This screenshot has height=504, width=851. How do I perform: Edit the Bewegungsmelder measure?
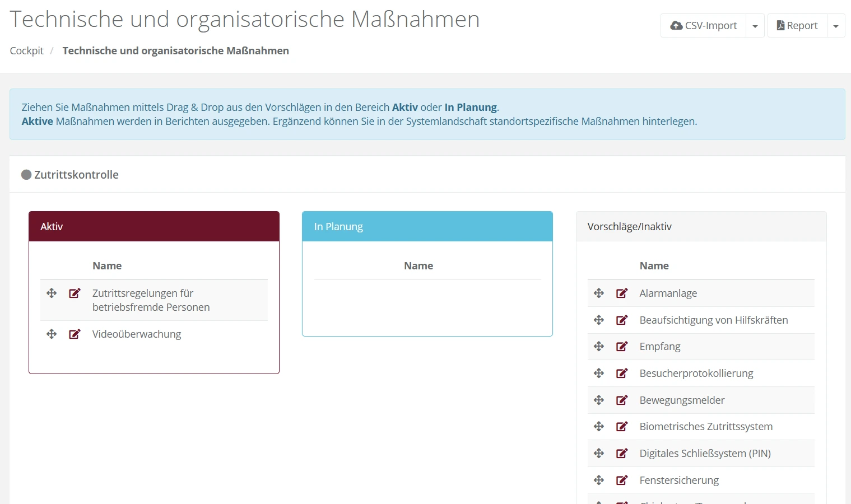(622, 400)
